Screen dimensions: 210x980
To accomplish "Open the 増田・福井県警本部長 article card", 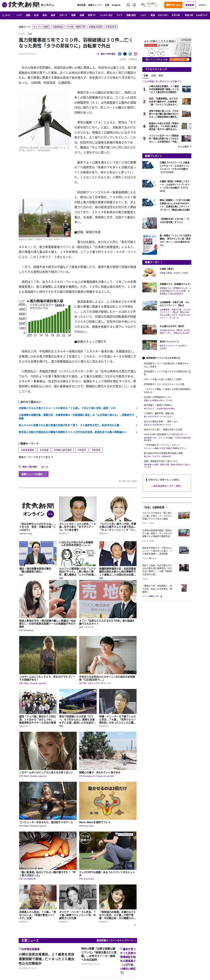I will [x=38, y=559].
